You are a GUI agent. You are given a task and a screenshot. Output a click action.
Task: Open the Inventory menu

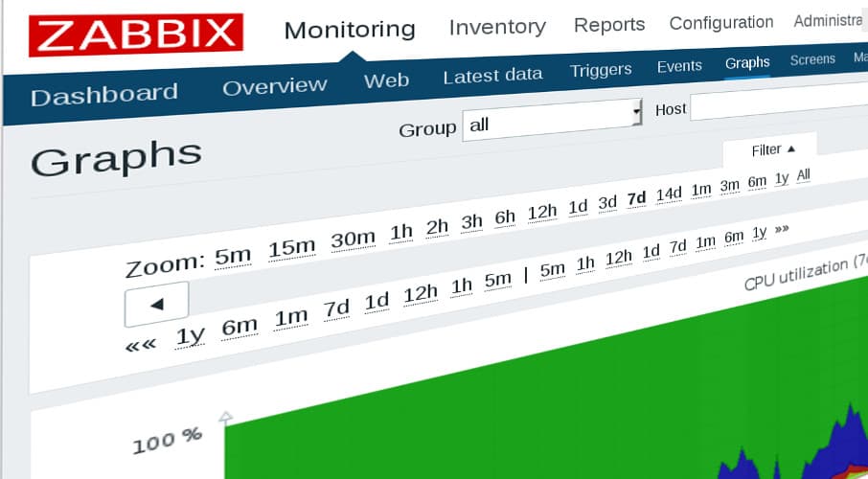pos(497,27)
